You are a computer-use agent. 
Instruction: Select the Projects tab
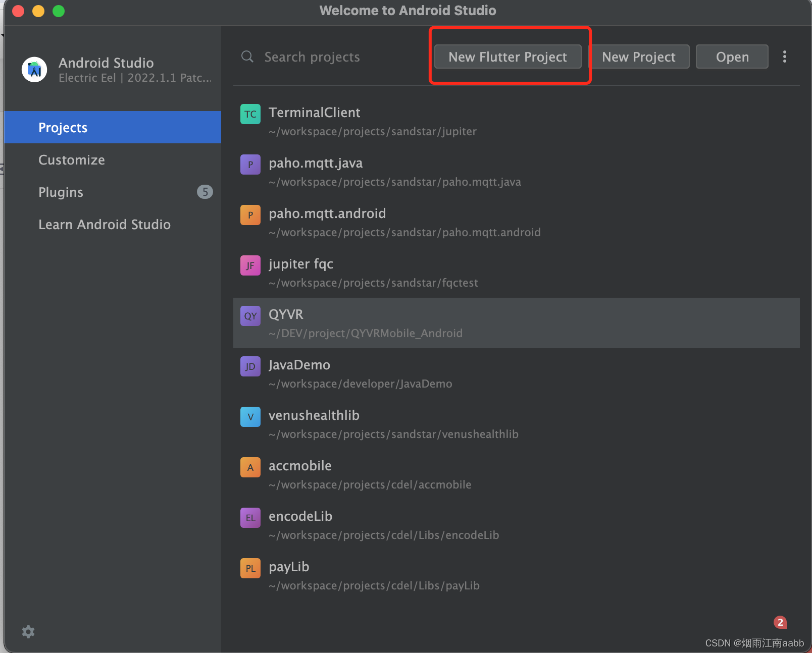click(x=113, y=127)
